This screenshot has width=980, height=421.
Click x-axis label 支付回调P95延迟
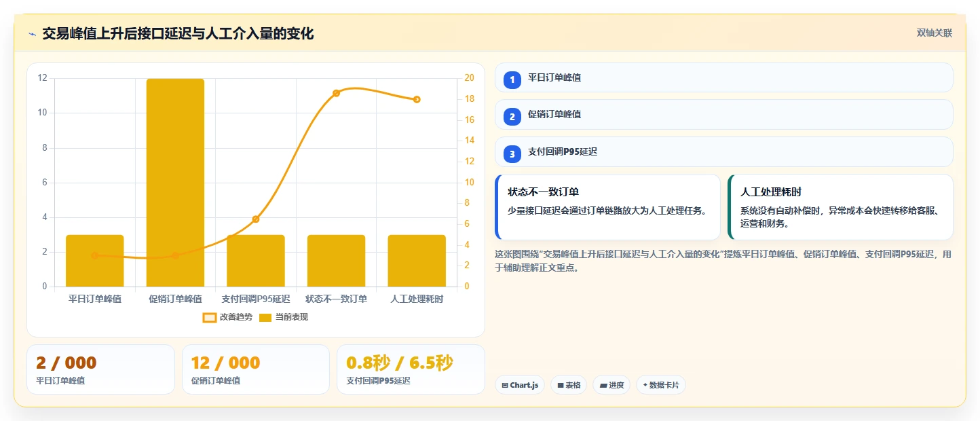click(x=256, y=299)
